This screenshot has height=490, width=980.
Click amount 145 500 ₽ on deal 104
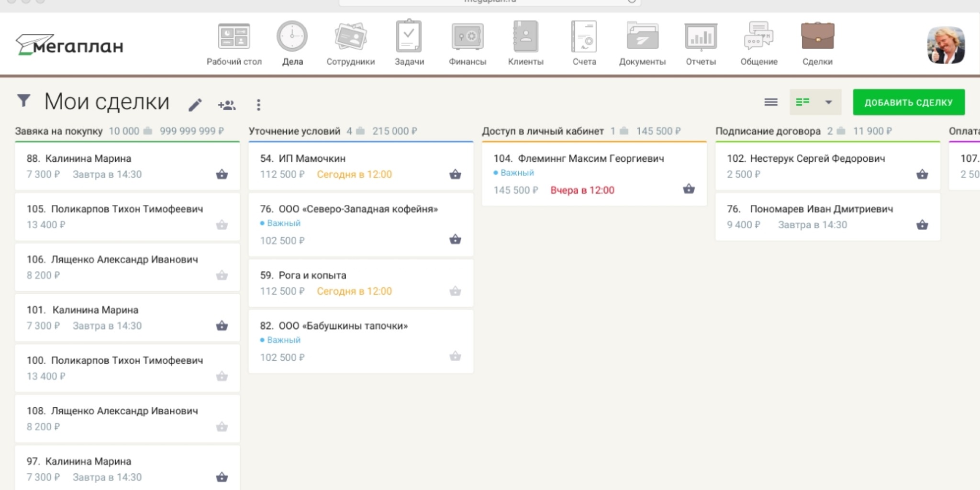pos(516,190)
